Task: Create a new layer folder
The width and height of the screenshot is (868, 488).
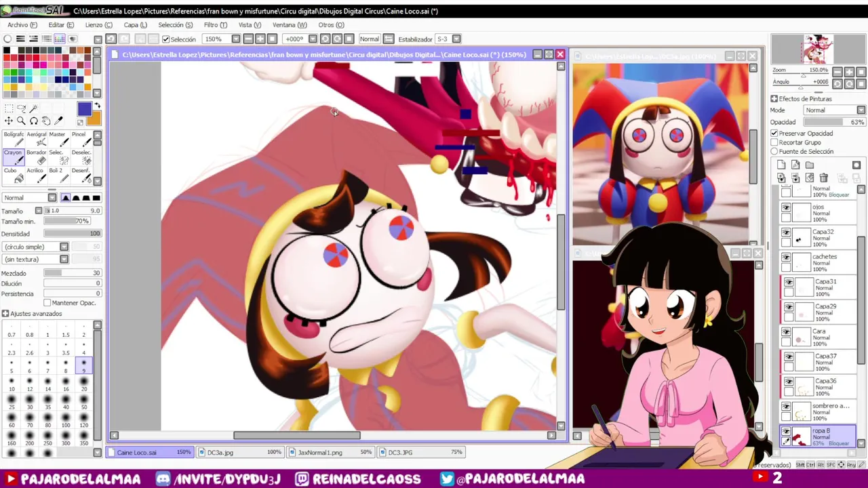Action: click(810, 165)
